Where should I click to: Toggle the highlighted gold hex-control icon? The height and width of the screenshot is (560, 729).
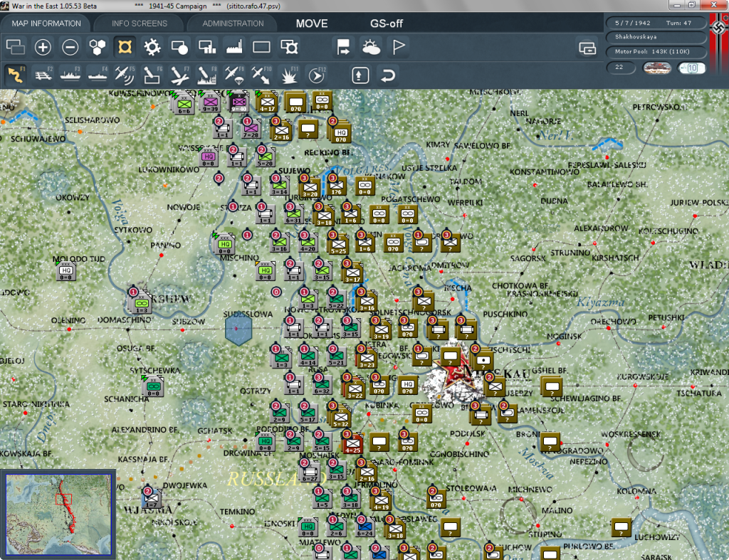click(125, 47)
